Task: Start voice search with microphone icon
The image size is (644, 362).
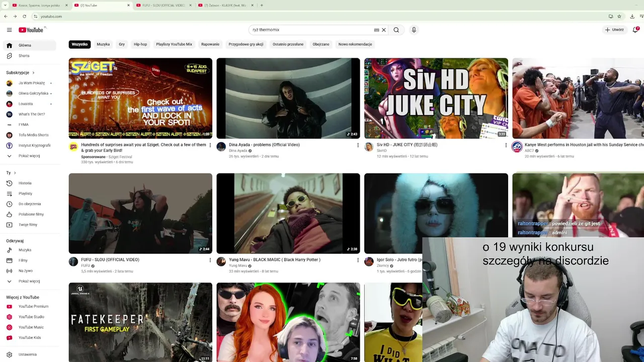Action: 414,30
